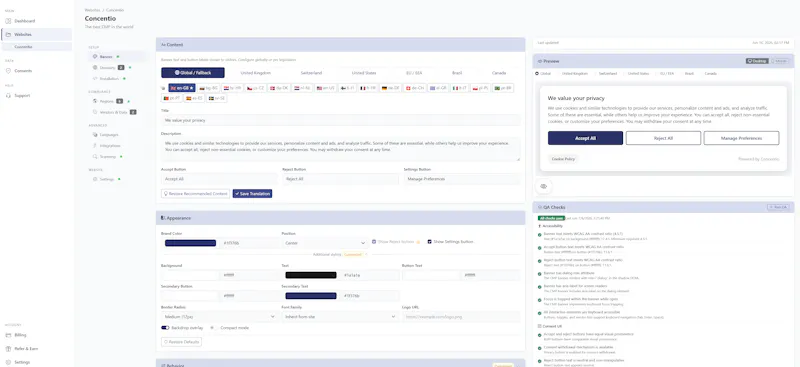Select the en-US flag language chip
Screen dimensions: 800x367
point(326,88)
